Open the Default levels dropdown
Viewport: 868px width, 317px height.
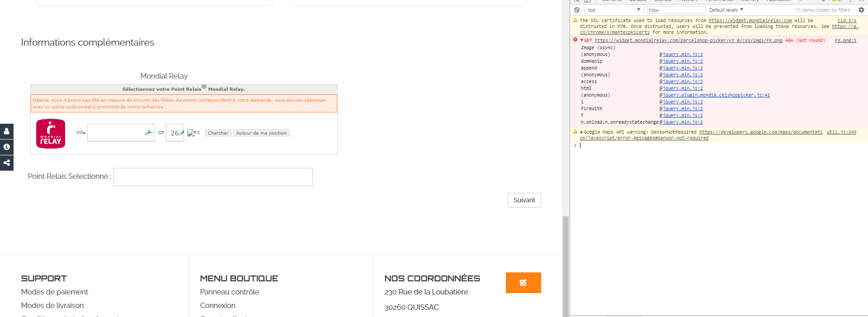coord(726,10)
